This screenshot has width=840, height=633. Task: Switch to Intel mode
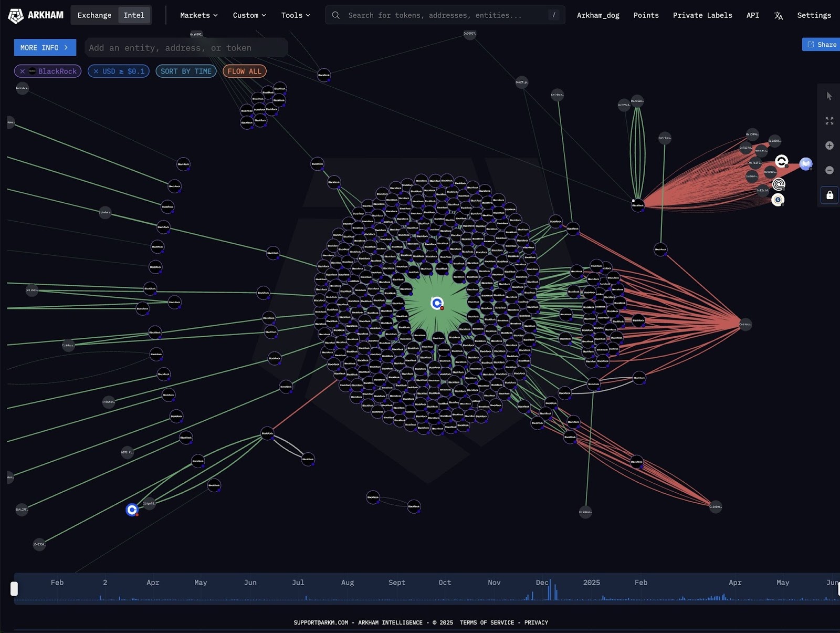(134, 15)
